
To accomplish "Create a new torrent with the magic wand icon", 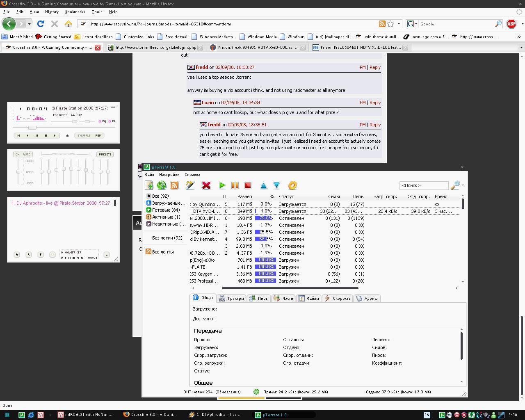I will click(190, 185).
